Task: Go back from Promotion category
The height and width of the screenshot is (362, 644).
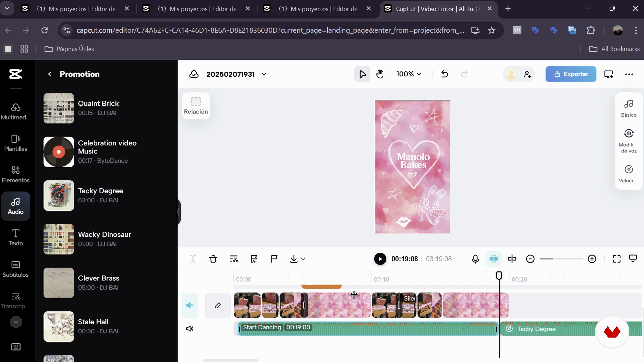Action: [x=49, y=74]
